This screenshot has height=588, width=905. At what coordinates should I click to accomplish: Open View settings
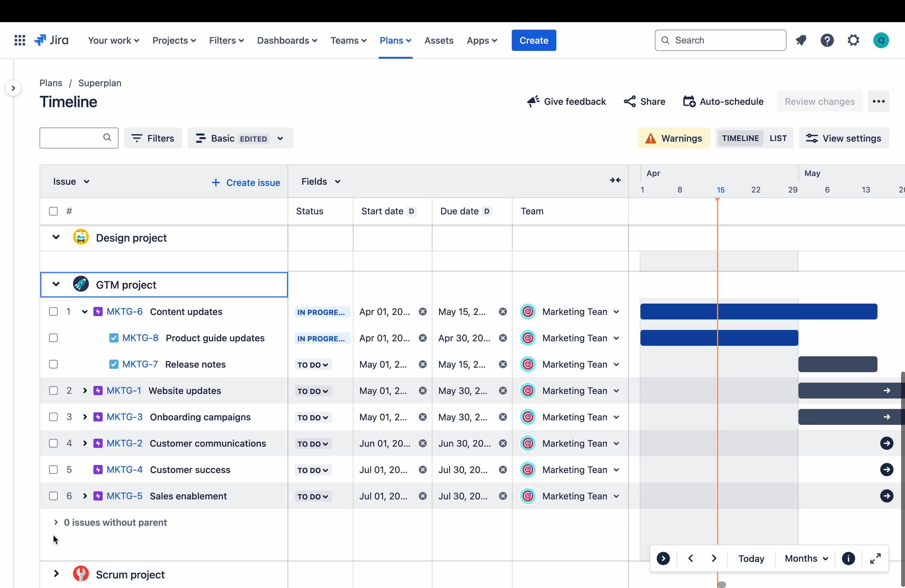[844, 138]
